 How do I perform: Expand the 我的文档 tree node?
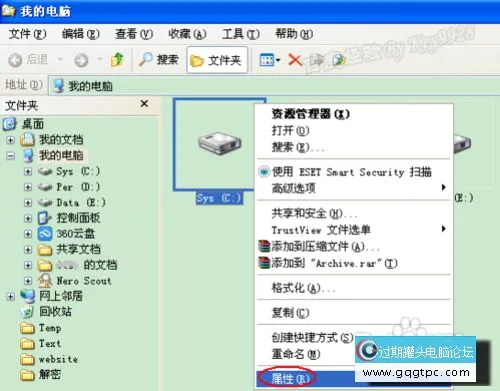click(10, 140)
